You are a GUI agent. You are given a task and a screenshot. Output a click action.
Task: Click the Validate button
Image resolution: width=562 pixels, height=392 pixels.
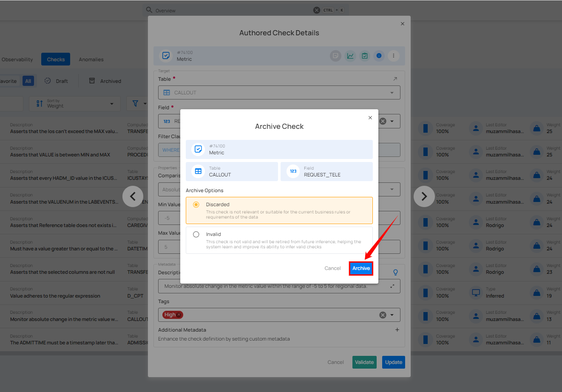(364, 362)
